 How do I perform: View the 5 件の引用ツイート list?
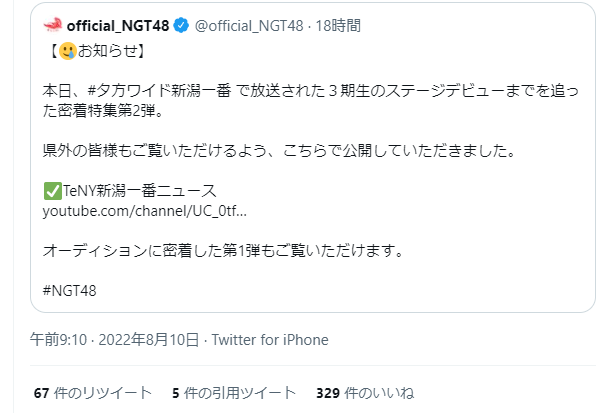click(234, 393)
